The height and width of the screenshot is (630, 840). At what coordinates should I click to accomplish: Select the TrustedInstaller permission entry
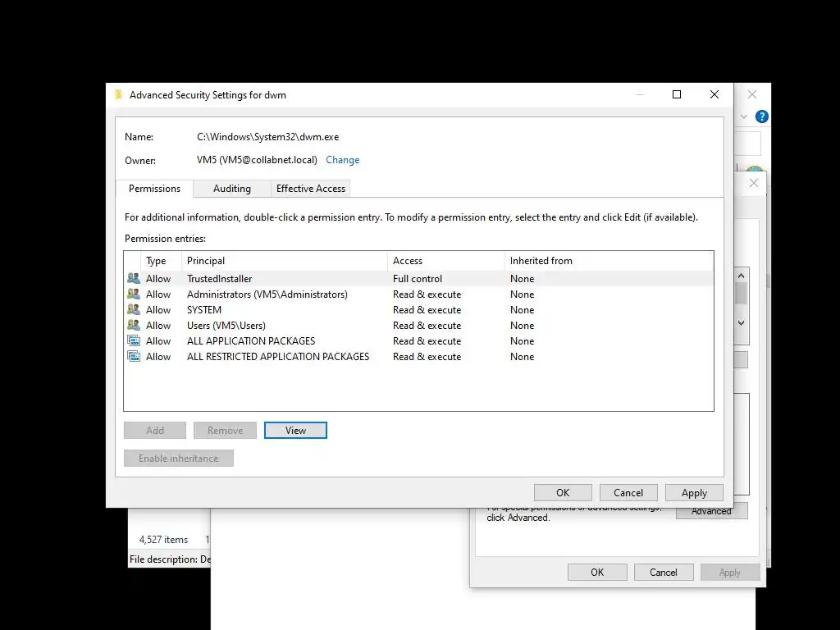[x=418, y=279]
